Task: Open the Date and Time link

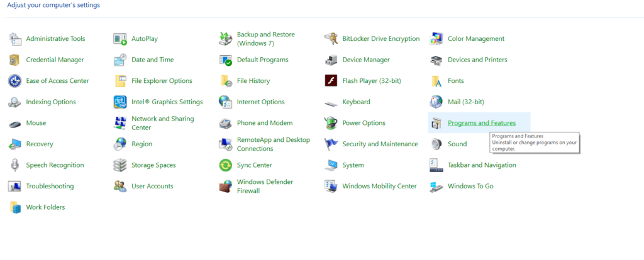Action: click(153, 60)
